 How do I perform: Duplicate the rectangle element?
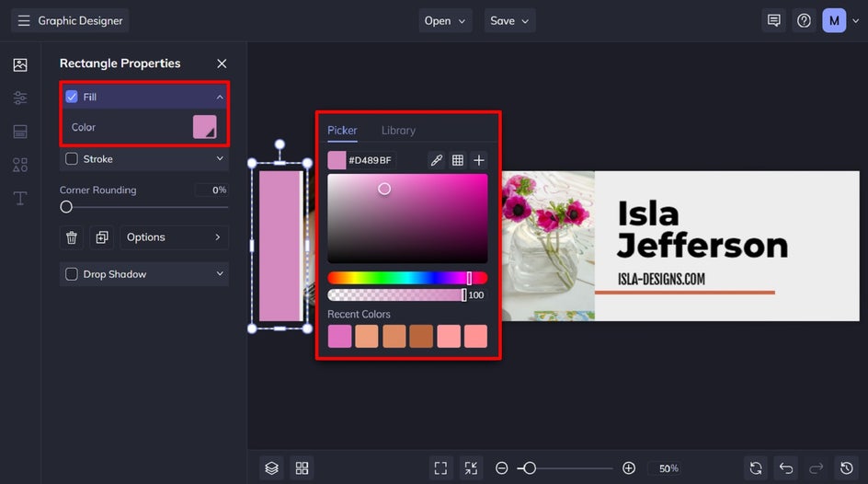(101, 237)
